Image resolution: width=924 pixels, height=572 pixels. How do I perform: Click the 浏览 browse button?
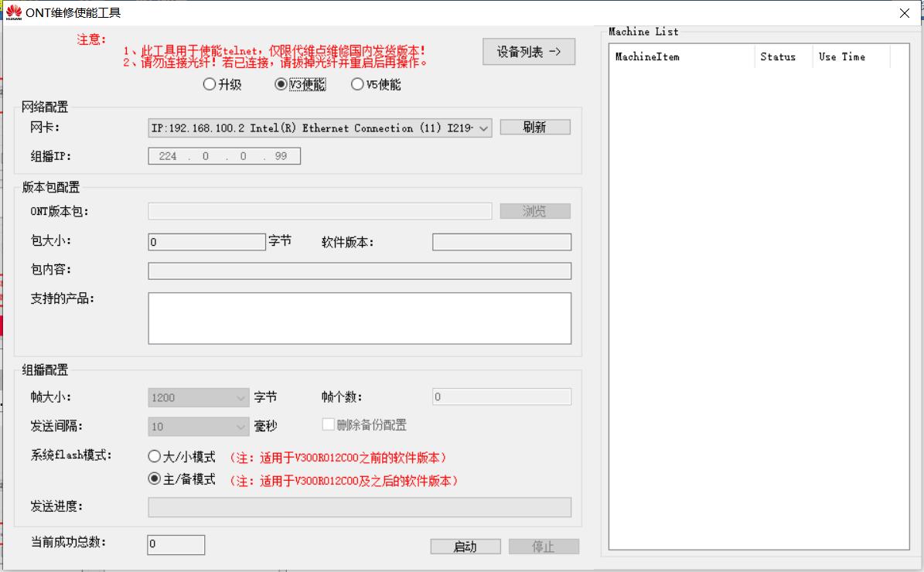click(535, 211)
